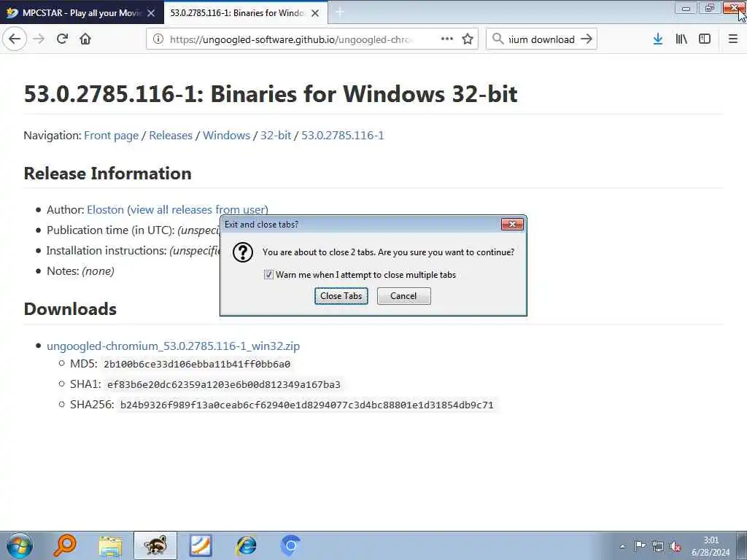The width and height of the screenshot is (747, 560).
Task: Open view all releases from user link
Action: [198, 209]
